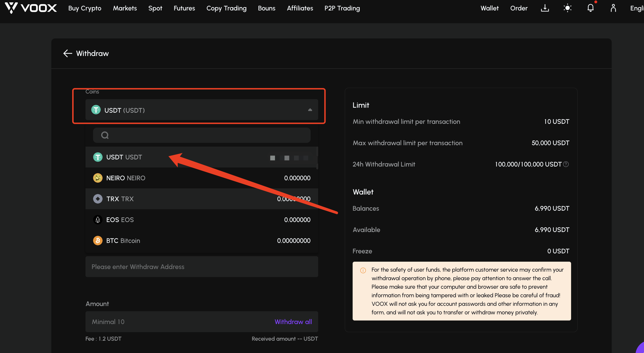Select BTC Bitcoin from the list
644x353 pixels.
click(202, 241)
